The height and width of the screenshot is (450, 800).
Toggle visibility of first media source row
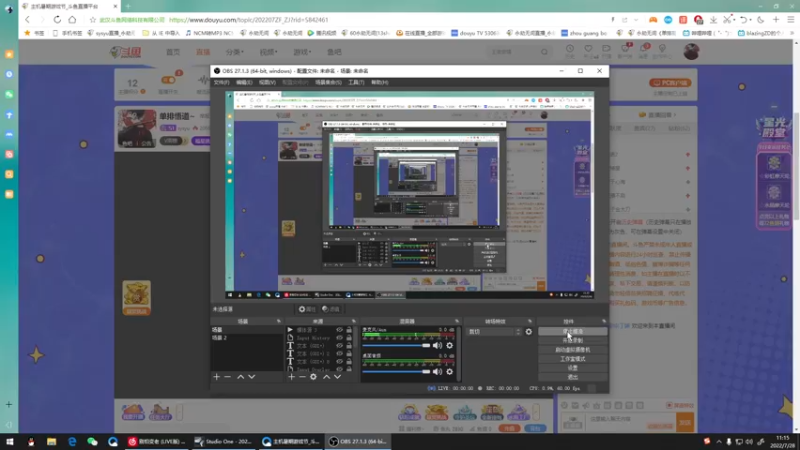[x=339, y=330]
